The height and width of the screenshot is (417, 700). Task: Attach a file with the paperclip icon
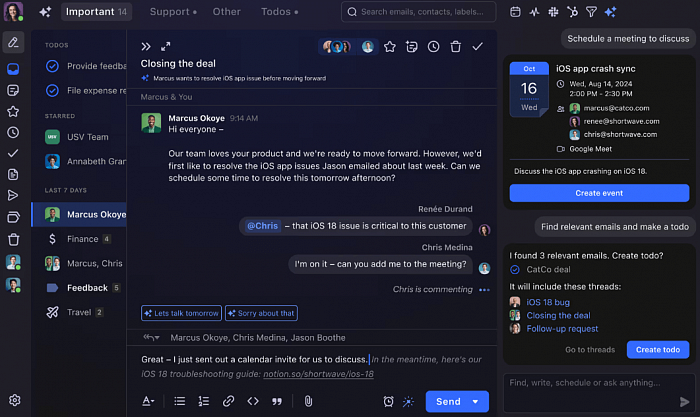pyautogui.click(x=308, y=401)
